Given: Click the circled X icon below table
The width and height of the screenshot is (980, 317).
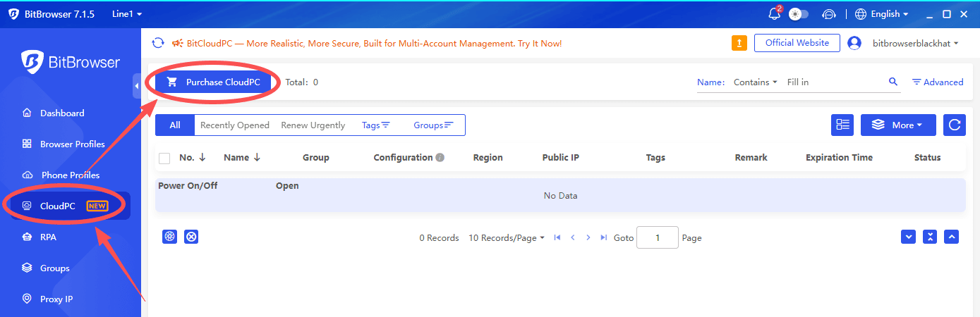Looking at the screenshot, I should 191,237.
